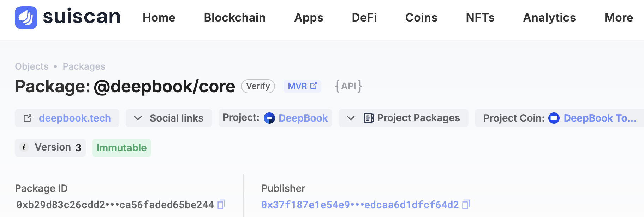Switch to the Analytics section
This screenshot has height=217, width=644.
click(549, 18)
